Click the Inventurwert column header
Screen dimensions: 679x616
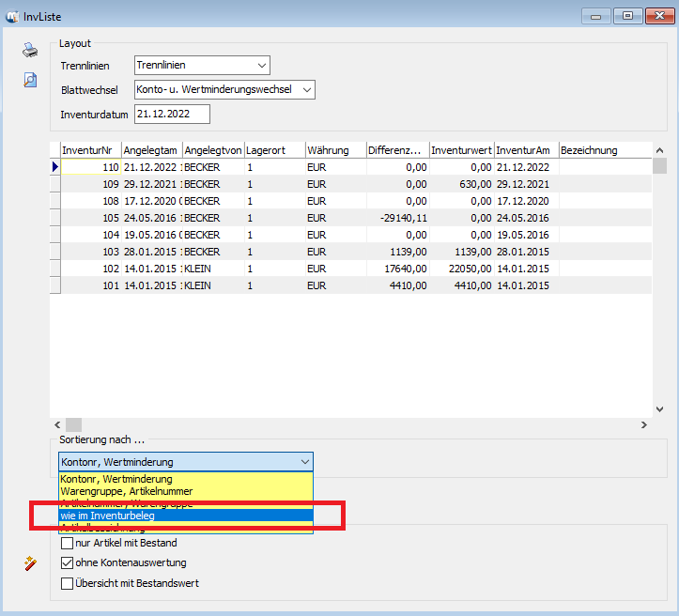click(461, 150)
